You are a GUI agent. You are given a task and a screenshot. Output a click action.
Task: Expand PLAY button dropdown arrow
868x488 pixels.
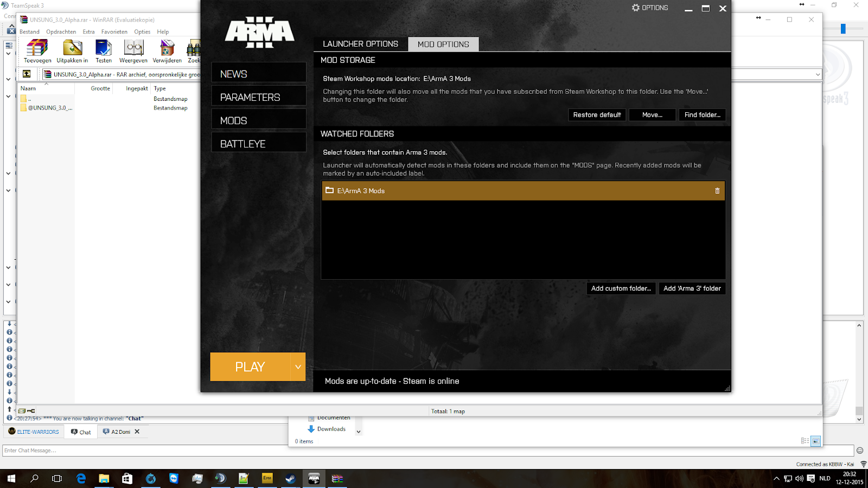[298, 367]
